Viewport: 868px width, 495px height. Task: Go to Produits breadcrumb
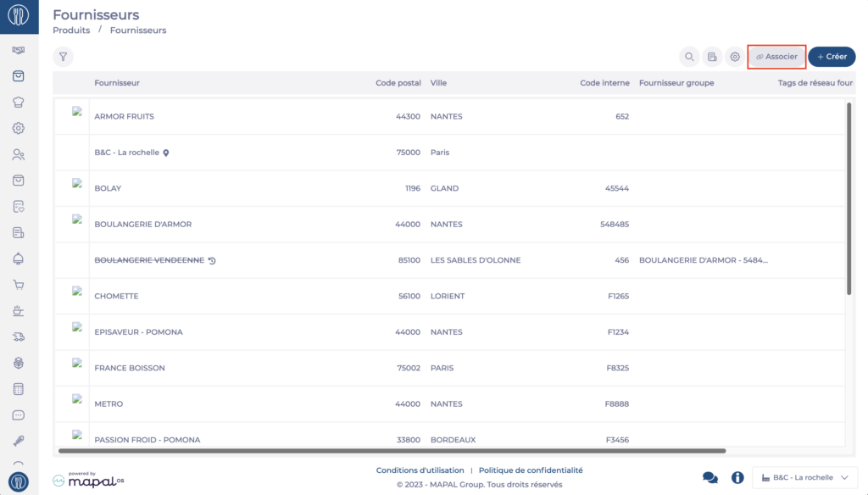tap(71, 31)
